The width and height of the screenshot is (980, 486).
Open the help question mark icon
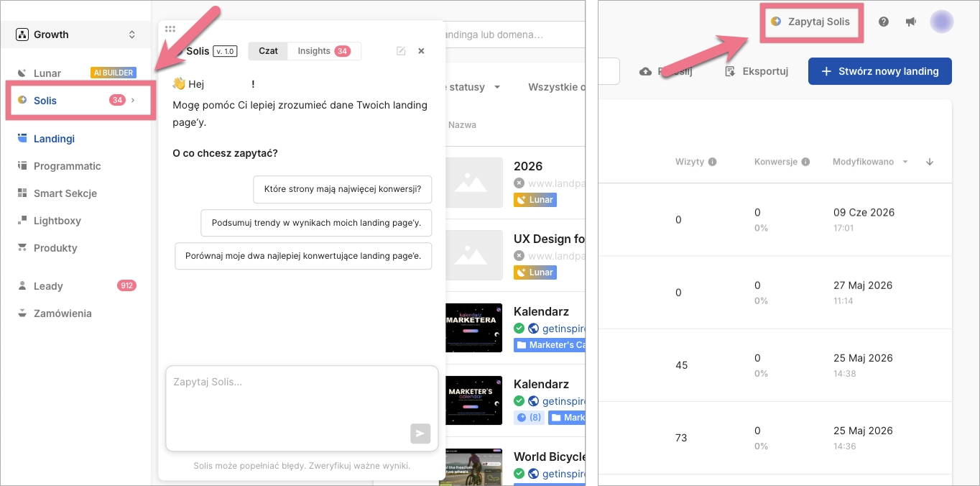point(884,22)
